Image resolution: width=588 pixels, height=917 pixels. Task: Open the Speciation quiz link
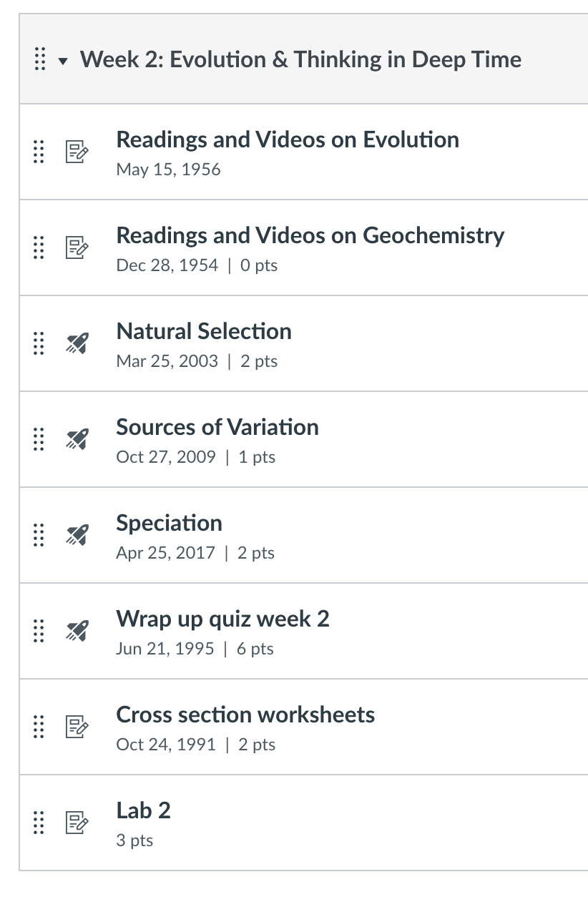pyautogui.click(x=169, y=523)
